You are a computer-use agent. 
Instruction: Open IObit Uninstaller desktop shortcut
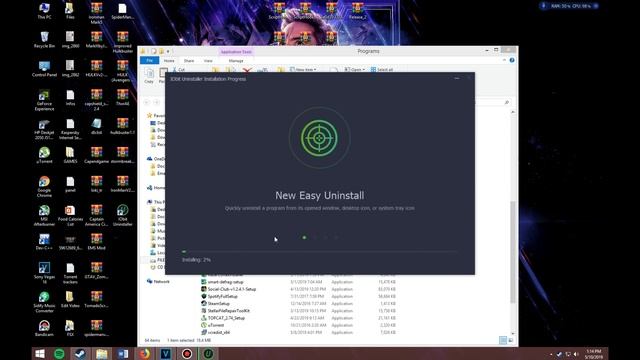click(x=122, y=216)
